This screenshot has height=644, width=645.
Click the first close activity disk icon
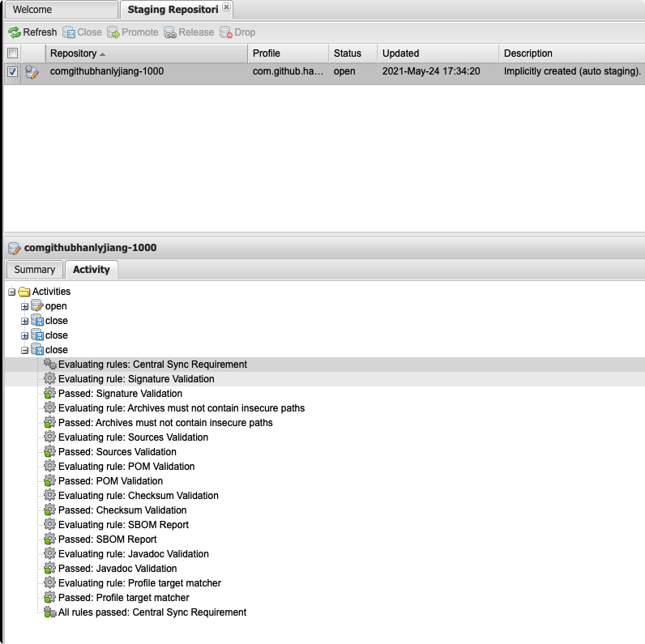[x=37, y=320]
